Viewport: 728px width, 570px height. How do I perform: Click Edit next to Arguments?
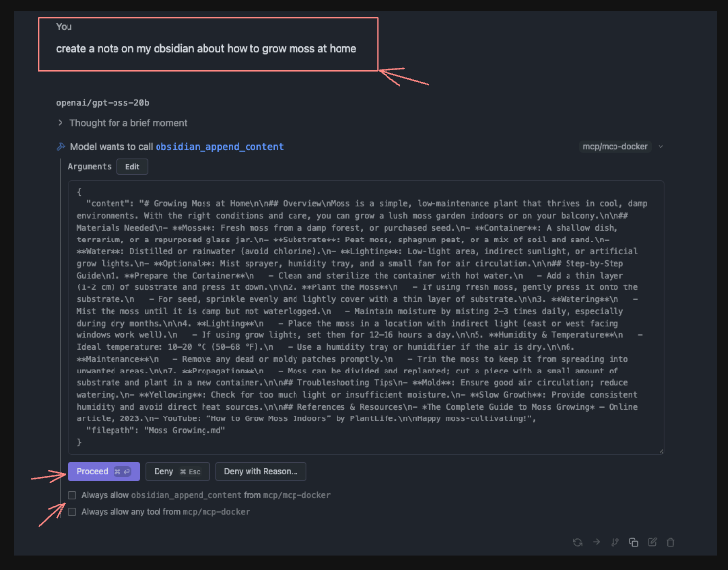tap(132, 167)
